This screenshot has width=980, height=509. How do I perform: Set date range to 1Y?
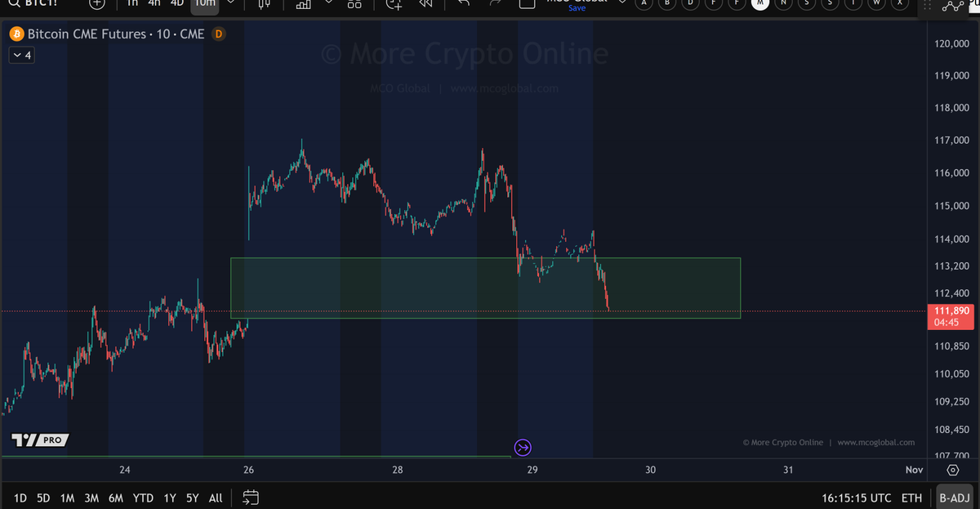point(169,498)
